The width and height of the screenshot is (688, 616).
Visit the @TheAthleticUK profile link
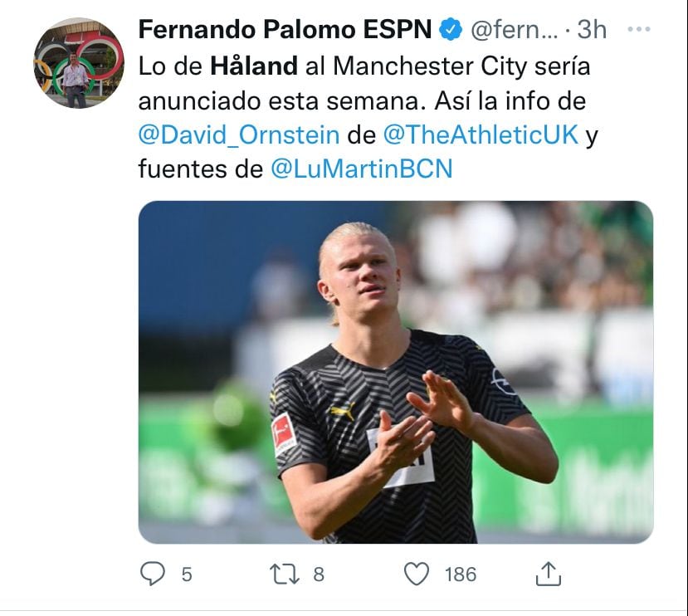click(481, 135)
